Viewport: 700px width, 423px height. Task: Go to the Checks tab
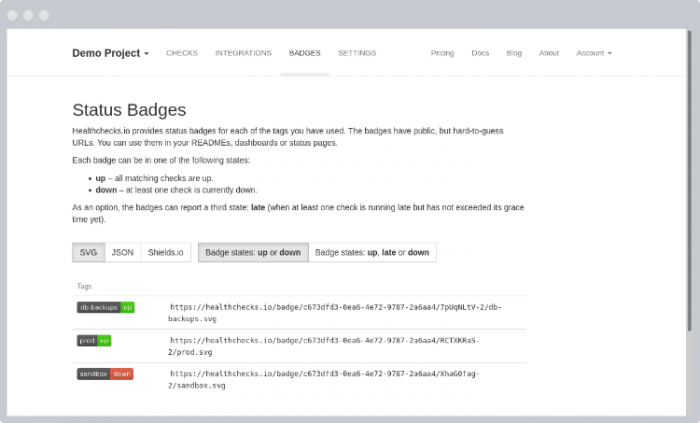pyautogui.click(x=182, y=53)
